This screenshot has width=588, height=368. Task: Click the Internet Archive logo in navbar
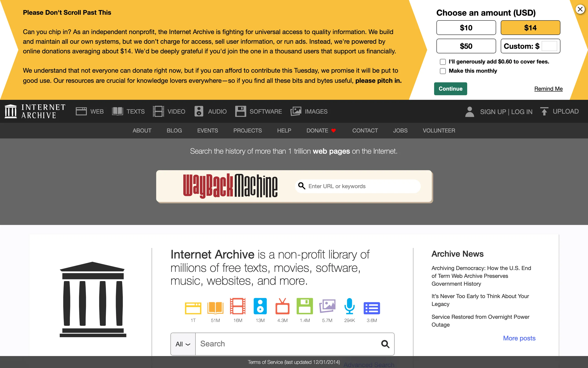click(35, 111)
